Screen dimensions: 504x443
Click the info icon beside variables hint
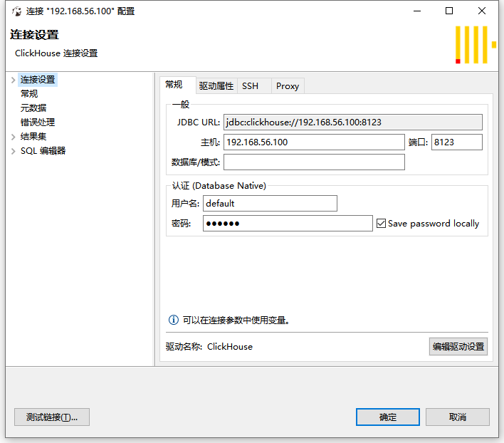(173, 320)
